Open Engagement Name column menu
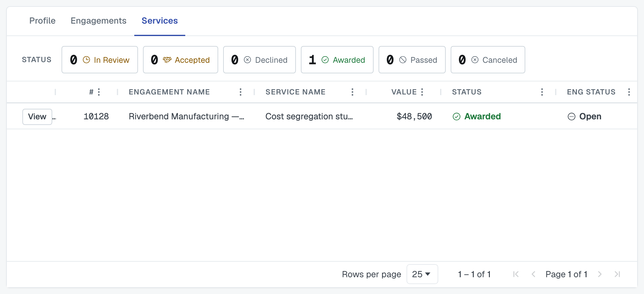Image resolution: width=644 pixels, height=294 pixels. tap(241, 92)
